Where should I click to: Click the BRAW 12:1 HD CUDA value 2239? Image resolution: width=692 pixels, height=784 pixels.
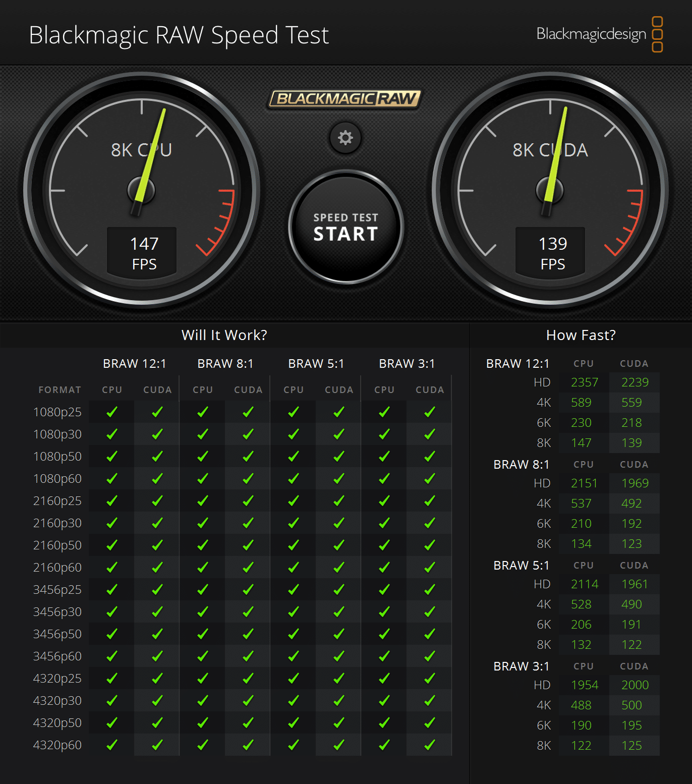635,382
